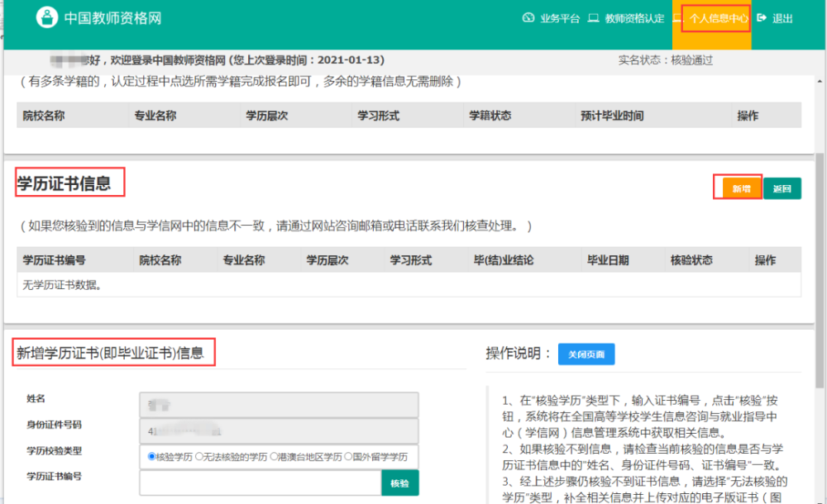The height and width of the screenshot is (504, 827).
Task: Click the 学历校验类型 form label
Action: point(55,451)
